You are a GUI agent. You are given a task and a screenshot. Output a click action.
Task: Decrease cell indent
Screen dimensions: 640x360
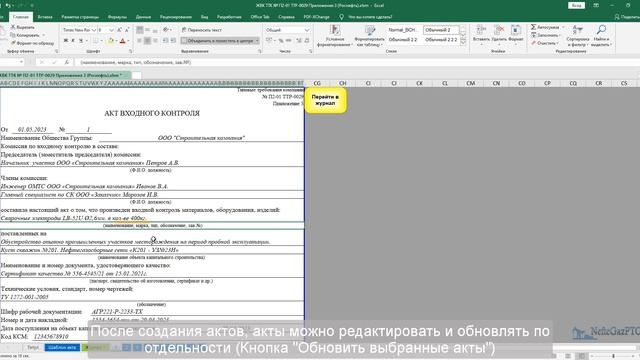coord(165,41)
